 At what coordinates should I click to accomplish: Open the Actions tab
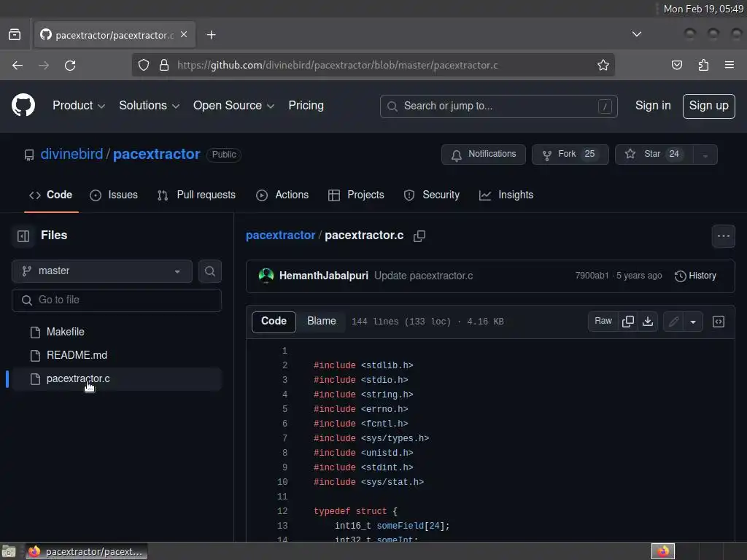(x=282, y=195)
